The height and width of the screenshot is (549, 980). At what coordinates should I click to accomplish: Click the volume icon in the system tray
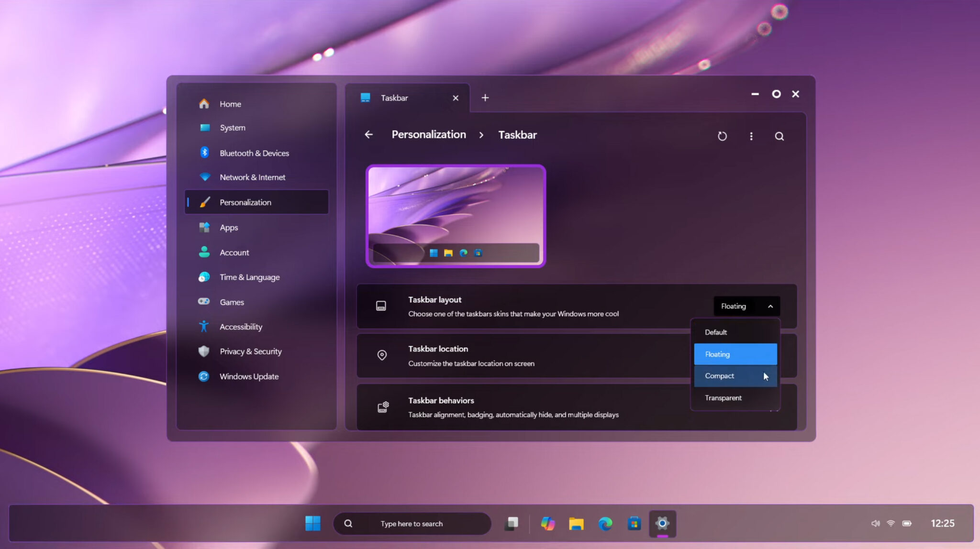(x=875, y=523)
